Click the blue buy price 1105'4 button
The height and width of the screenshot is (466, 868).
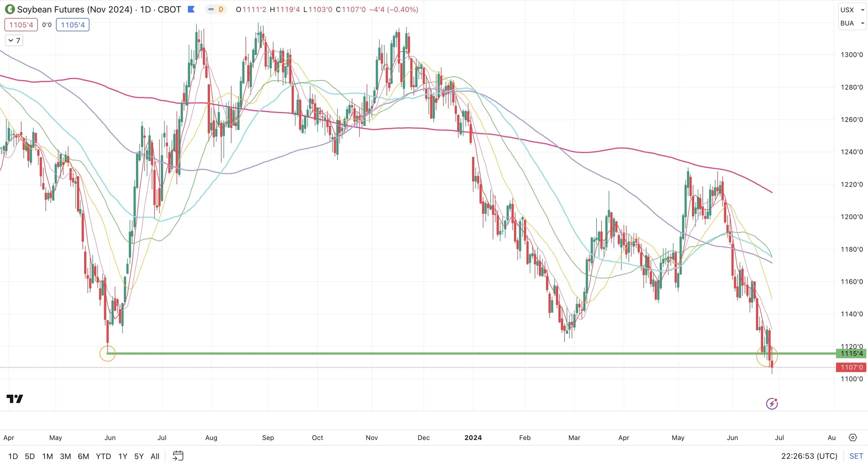(x=73, y=25)
